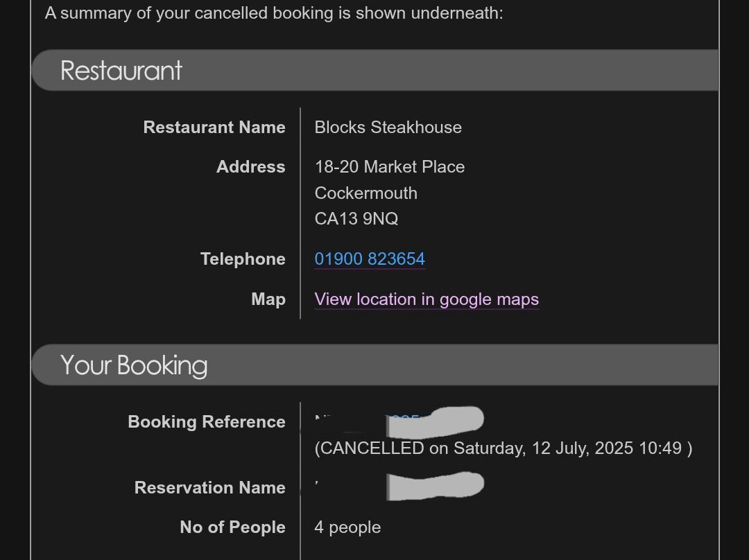Click the Booking Reference label
The image size is (749, 560).
[207, 422]
